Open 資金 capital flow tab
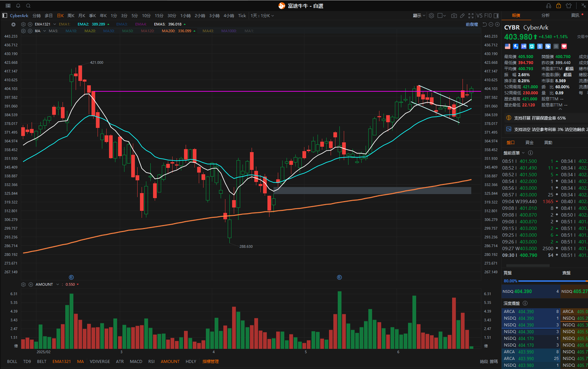This screenshot has height=369, width=588. tap(529, 142)
